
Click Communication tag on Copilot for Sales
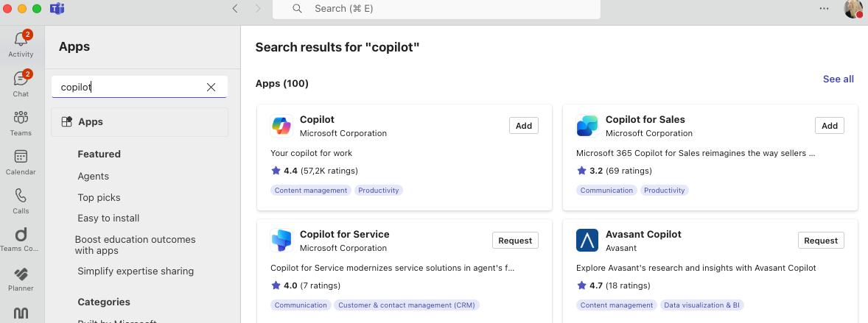(x=607, y=191)
